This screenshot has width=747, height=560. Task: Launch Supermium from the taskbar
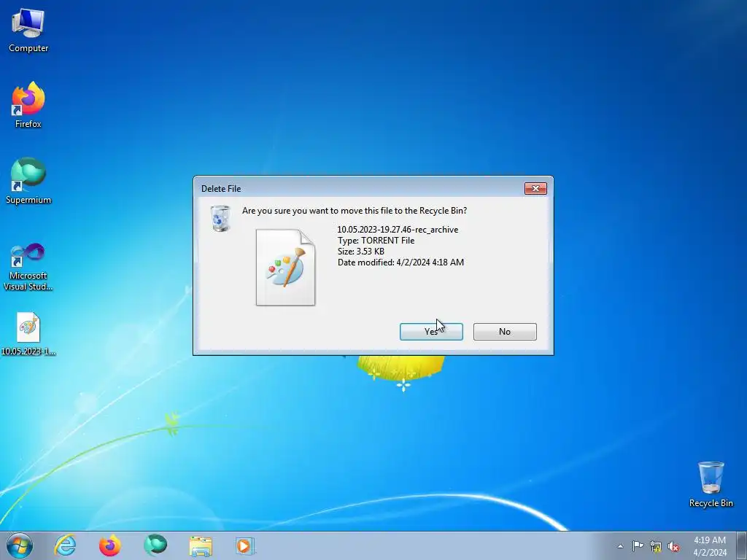(x=155, y=545)
